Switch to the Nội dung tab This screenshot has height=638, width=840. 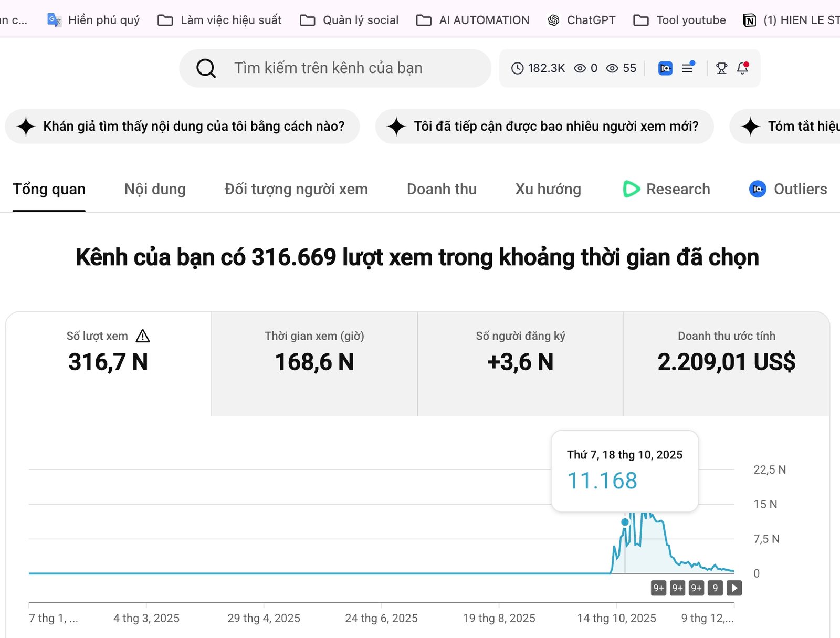click(x=155, y=189)
